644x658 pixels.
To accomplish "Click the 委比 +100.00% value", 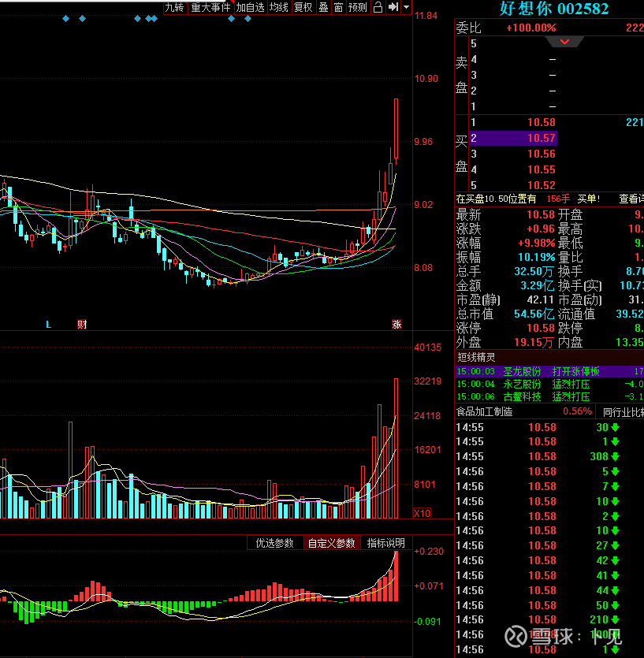I will (531, 28).
